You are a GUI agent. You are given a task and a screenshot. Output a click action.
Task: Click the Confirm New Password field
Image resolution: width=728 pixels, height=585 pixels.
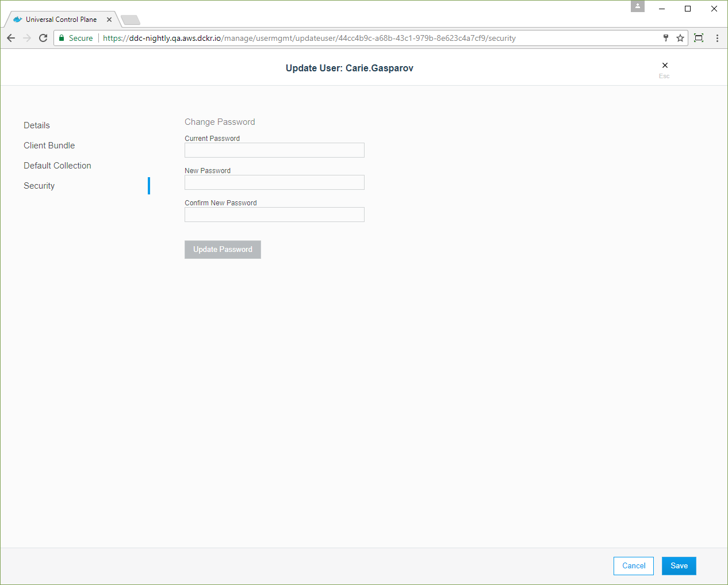[274, 215]
